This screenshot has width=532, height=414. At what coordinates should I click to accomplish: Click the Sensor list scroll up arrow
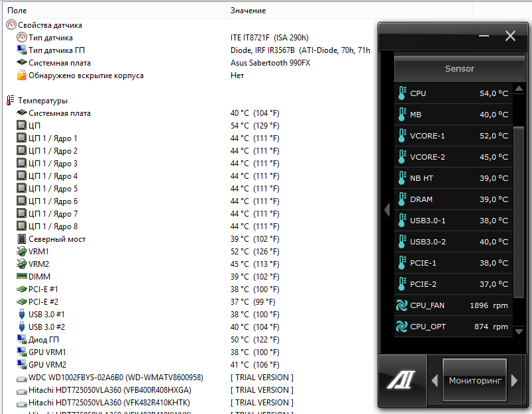coord(519,89)
